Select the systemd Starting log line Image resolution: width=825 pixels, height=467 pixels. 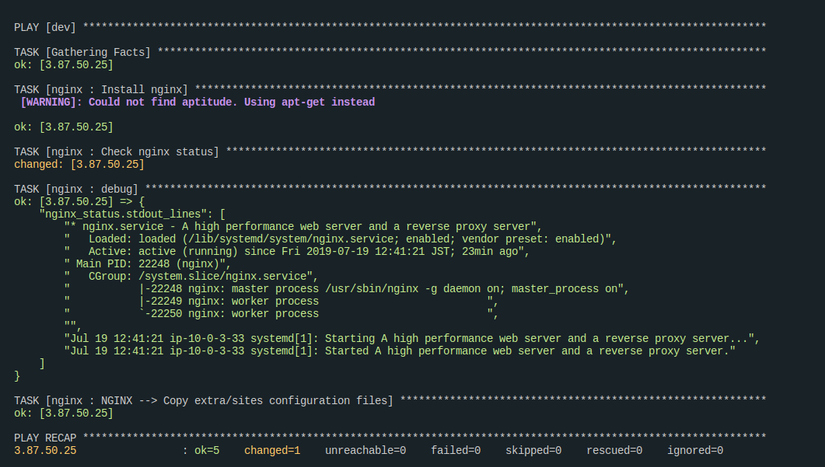(x=412, y=339)
